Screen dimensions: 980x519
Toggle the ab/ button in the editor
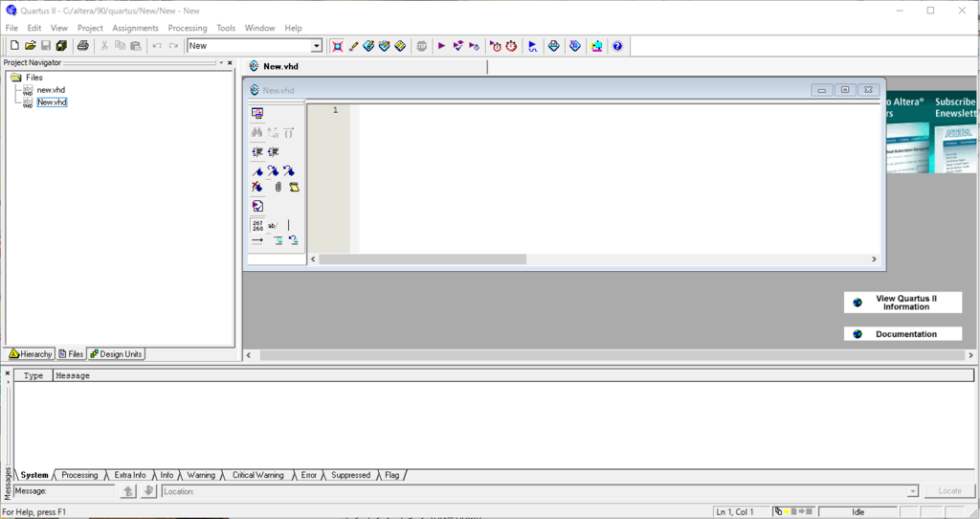tap(273, 225)
